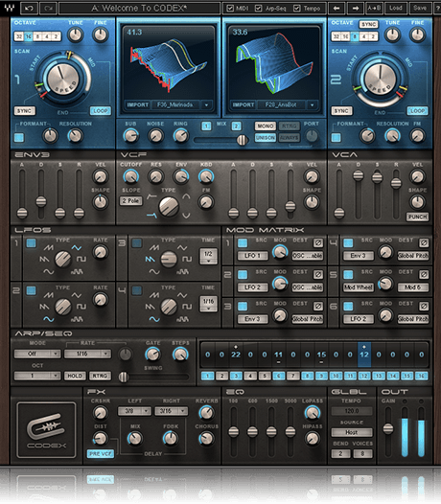Toggle LFO 3 enable switch

[137, 243]
